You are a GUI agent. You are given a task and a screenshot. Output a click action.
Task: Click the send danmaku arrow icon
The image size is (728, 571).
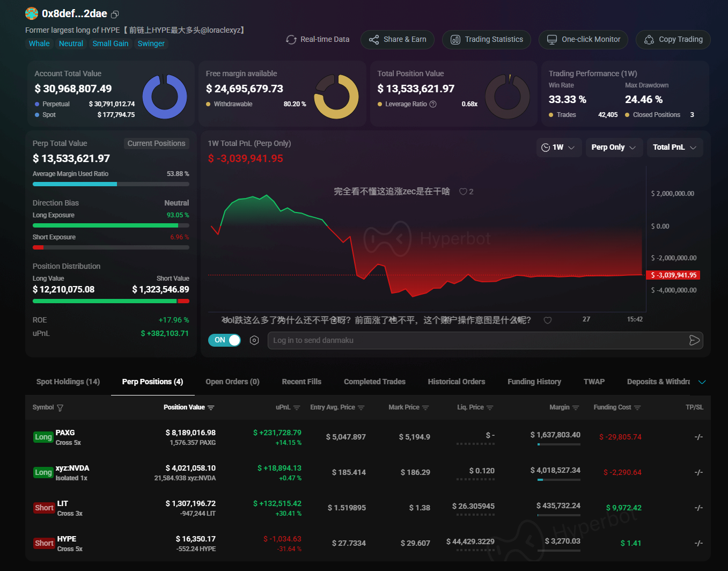694,340
